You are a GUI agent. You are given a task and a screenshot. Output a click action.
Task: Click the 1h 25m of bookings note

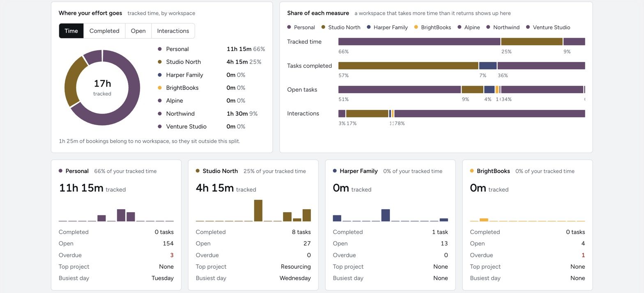[x=149, y=141]
